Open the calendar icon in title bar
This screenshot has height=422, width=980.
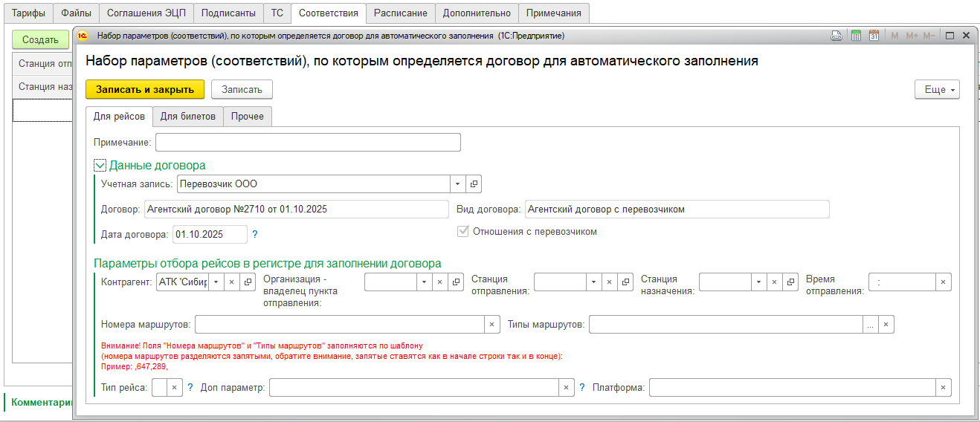(x=874, y=36)
